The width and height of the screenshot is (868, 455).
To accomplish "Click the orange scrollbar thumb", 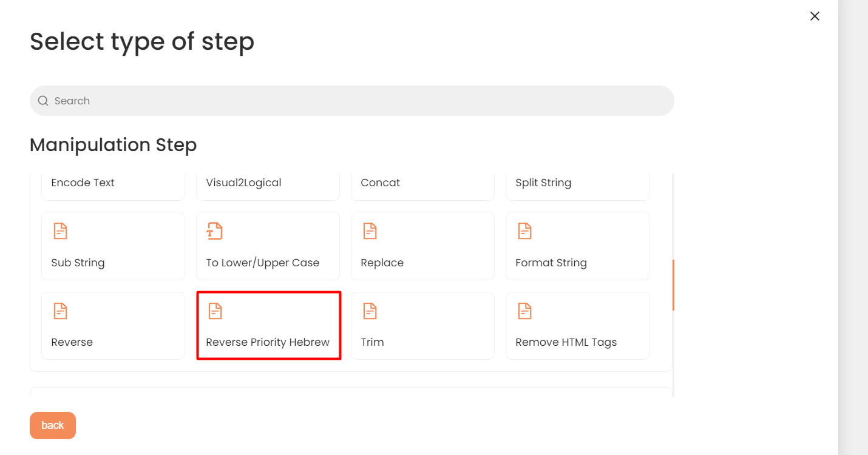I will [673, 285].
